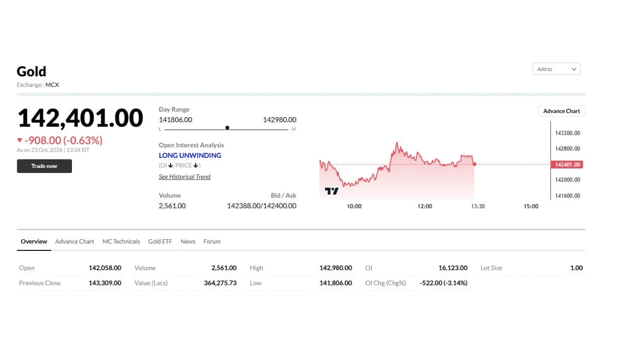Click the High value 142,980.00 in table

click(336, 268)
